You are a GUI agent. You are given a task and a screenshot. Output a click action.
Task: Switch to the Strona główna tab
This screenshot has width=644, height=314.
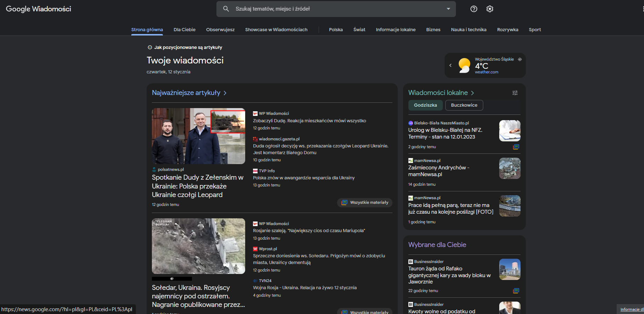(x=147, y=30)
